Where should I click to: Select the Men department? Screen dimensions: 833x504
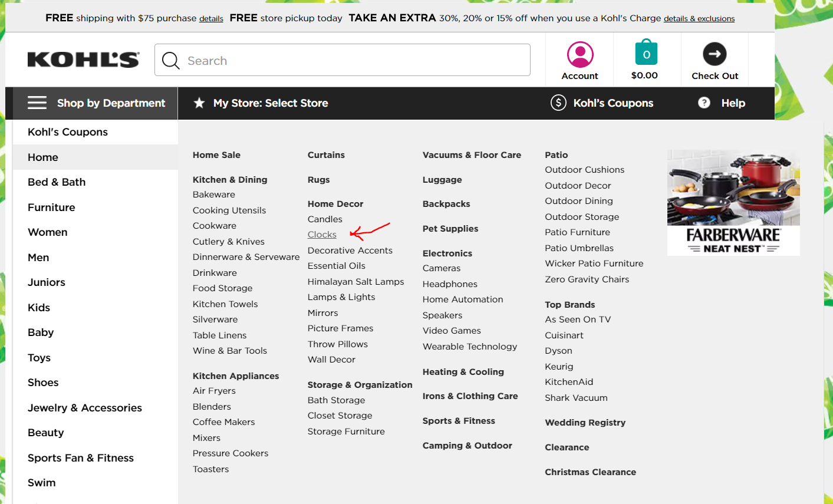pyautogui.click(x=38, y=258)
